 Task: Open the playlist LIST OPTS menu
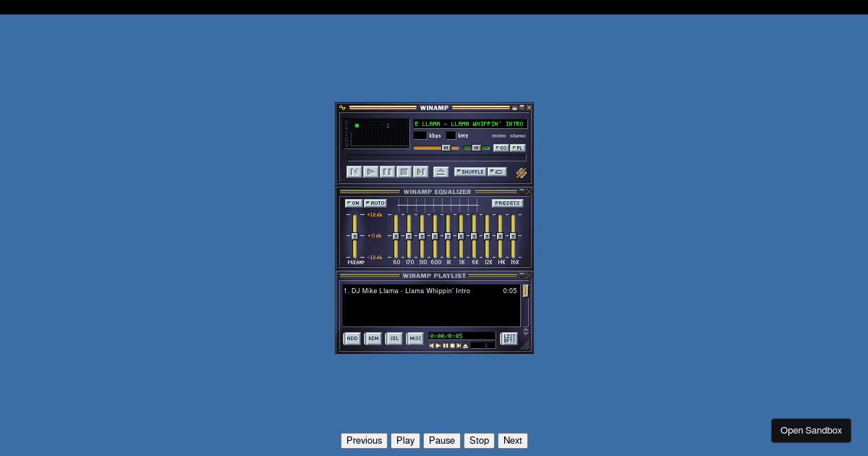pos(509,338)
